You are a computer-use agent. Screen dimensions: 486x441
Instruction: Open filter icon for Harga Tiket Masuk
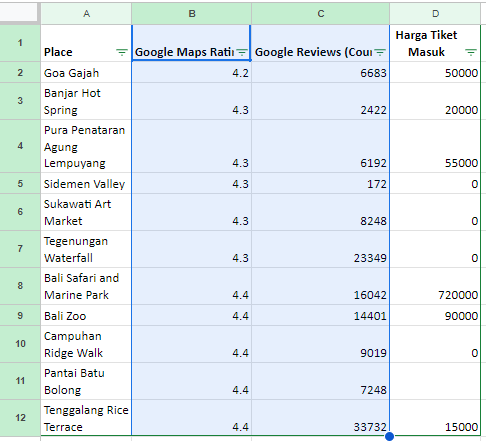coord(471,52)
